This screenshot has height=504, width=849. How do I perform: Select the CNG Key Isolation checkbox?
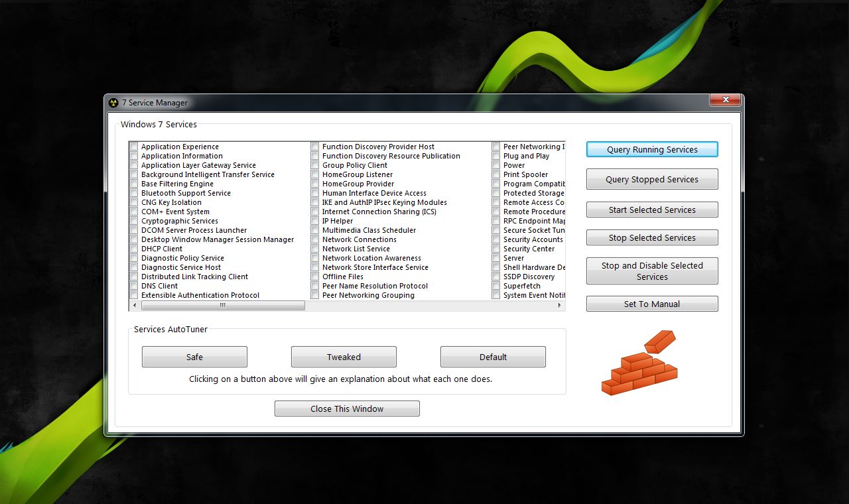tap(134, 202)
